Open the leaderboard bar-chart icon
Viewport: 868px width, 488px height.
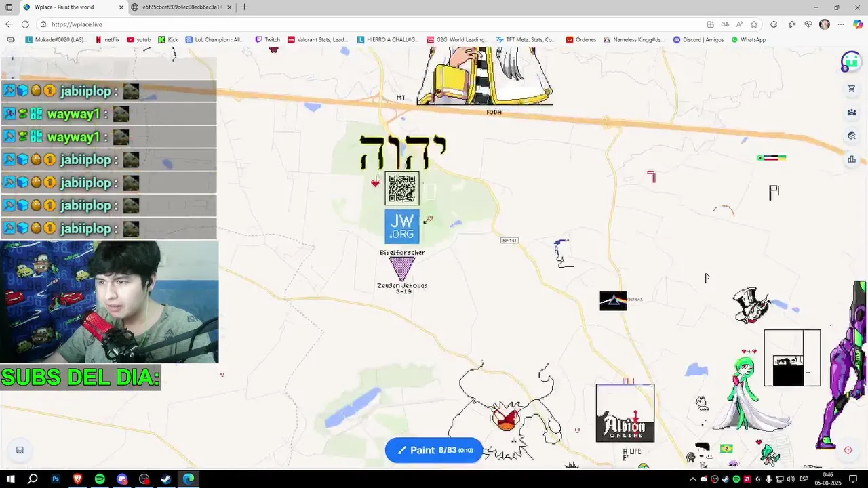click(852, 159)
